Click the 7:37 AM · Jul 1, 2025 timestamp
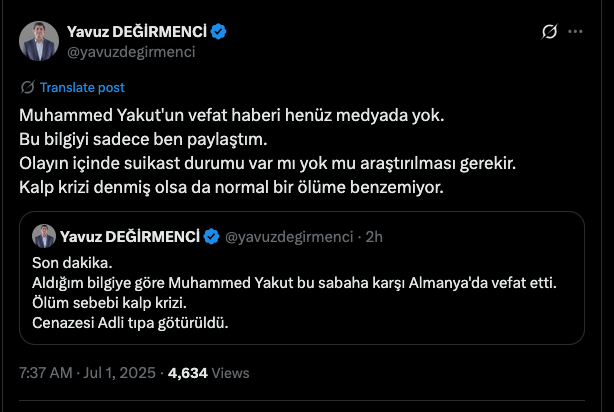Viewport: 614px width, 412px height. (86, 372)
